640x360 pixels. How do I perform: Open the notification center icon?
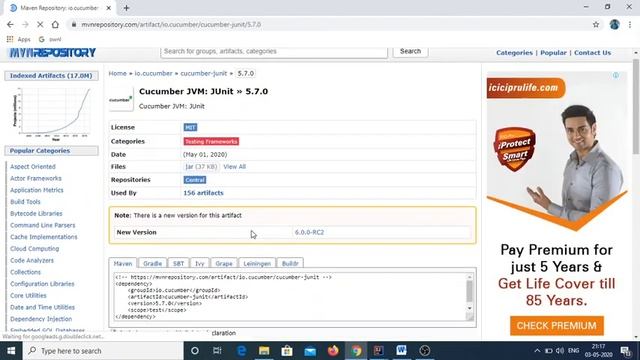(x=625, y=351)
